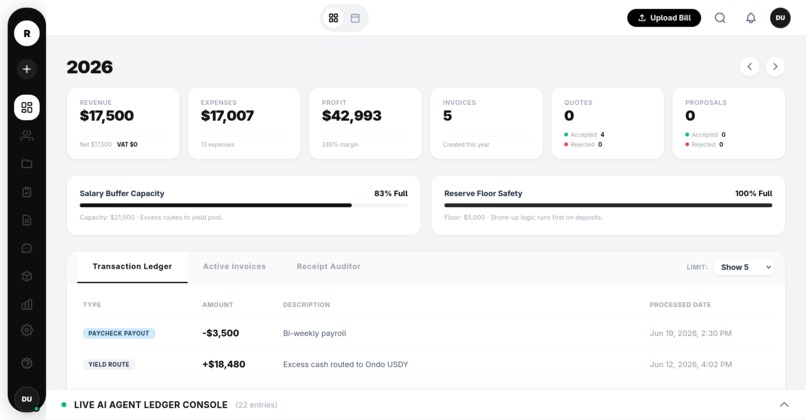This screenshot has width=806, height=420.
Task: Switch to the Receipt Auditor tab
Action: (x=328, y=266)
